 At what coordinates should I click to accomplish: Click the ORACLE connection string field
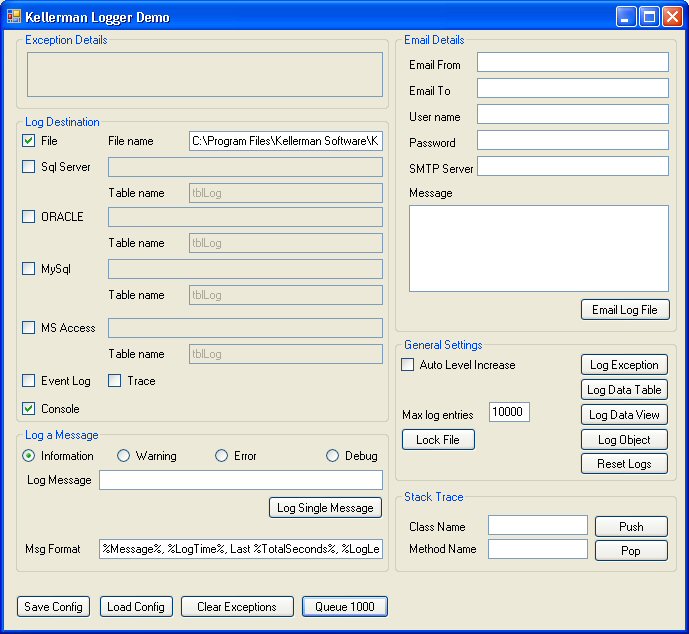(x=245, y=217)
